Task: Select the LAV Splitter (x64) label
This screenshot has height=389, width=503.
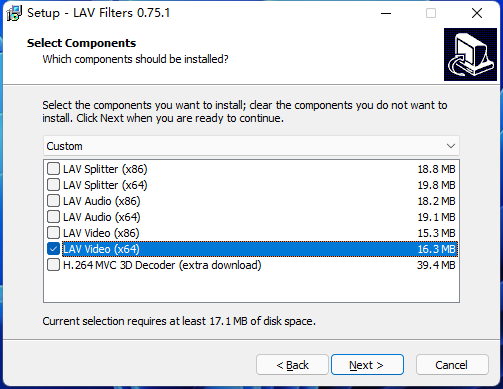Action: [x=105, y=185]
